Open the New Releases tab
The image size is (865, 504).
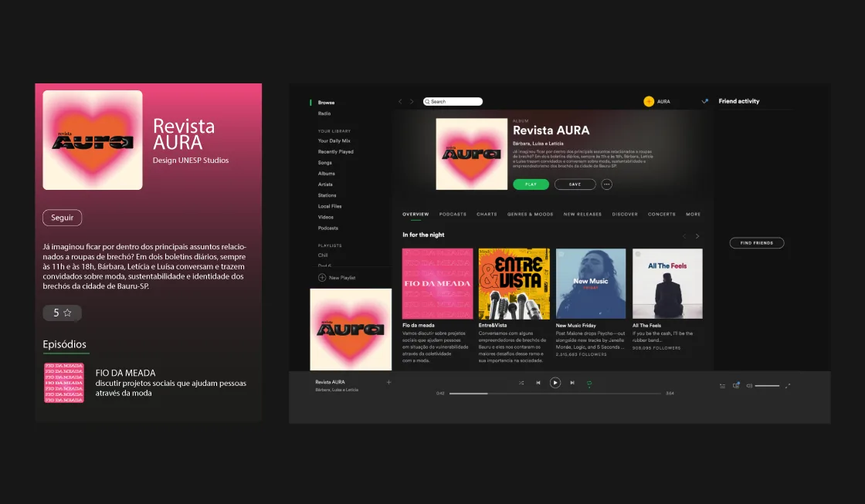tap(582, 214)
